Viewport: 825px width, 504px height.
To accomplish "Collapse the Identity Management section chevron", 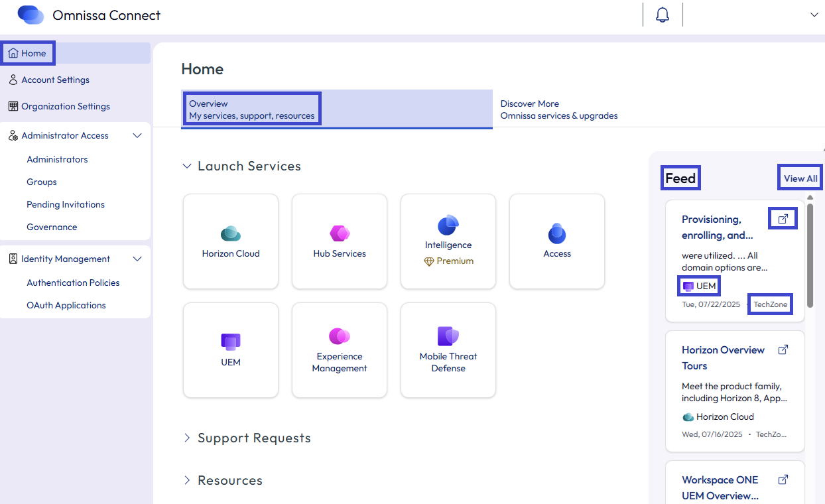I will (137, 259).
